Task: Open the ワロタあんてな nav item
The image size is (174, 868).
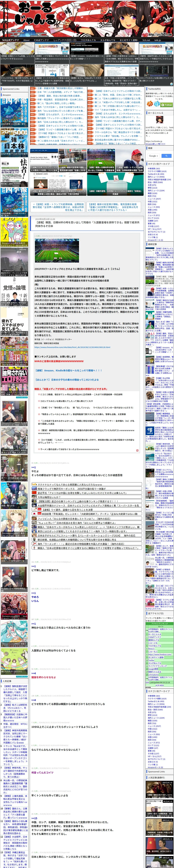Action: coord(88,40)
